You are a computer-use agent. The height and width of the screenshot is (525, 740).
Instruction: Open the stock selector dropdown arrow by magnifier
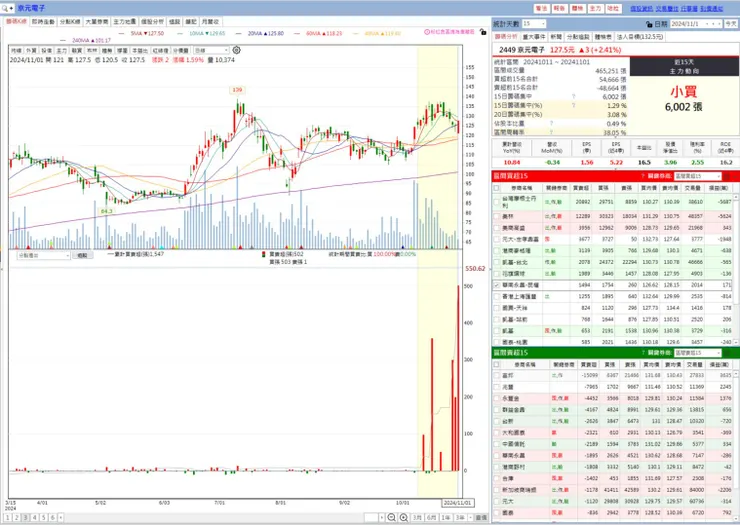coord(11,8)
